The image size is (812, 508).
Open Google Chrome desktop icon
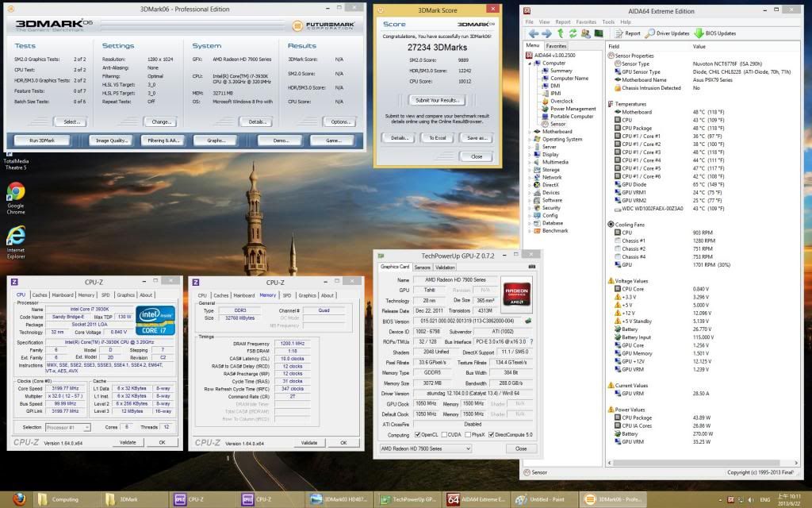[x=16, y=198]
